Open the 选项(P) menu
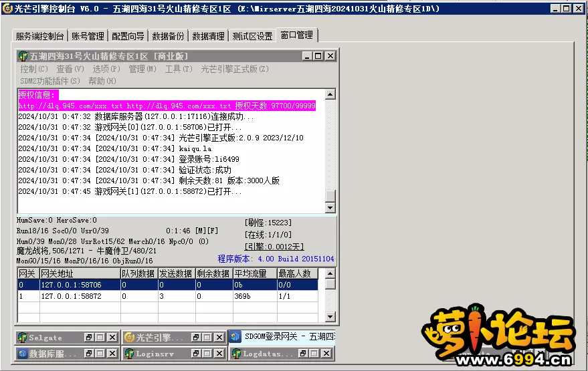 106,69
